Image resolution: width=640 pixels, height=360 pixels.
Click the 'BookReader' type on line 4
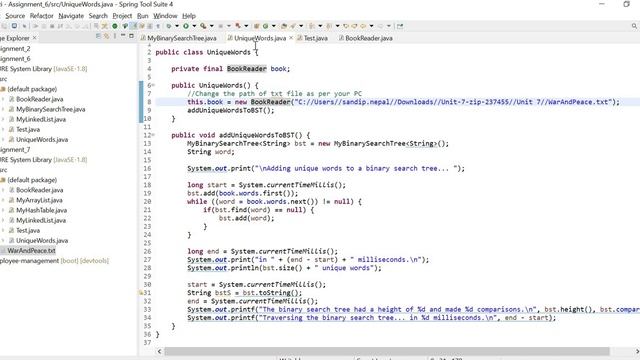pyautogui.click(x=247, y=69)
